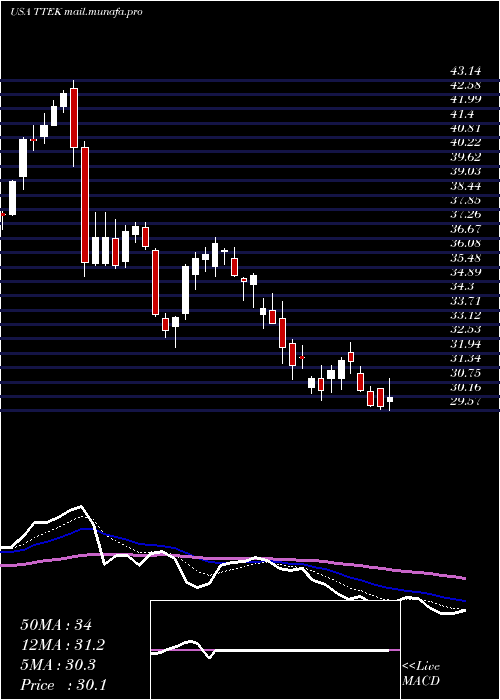Click the 41.99 price axis label
Image resolution: width=500 pixels, height=700 pixels.
[x=464, y=99]
